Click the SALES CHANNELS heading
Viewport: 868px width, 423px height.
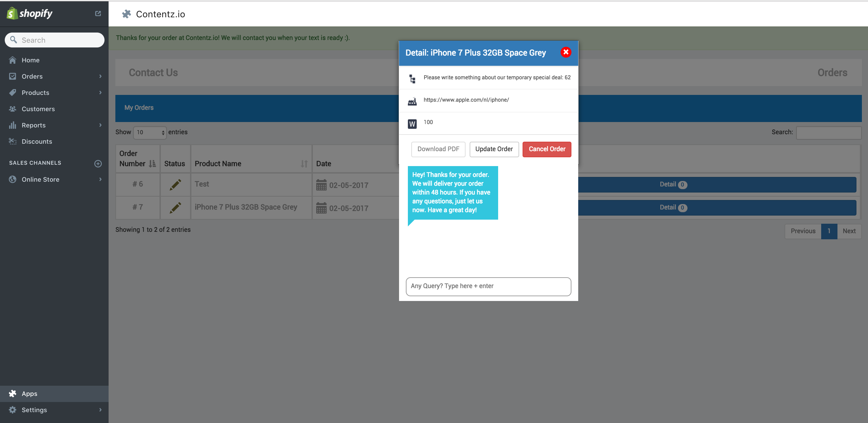[x=35, y=163]
